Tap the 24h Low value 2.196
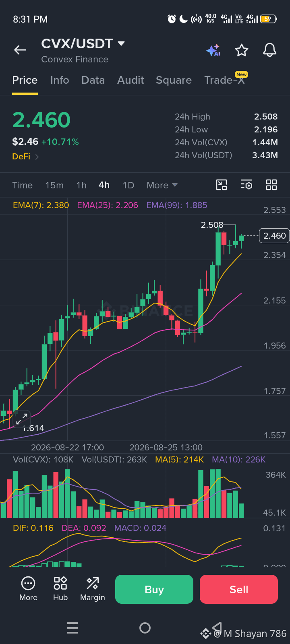The width and height of the screenshot is (290, 644). 266,130
